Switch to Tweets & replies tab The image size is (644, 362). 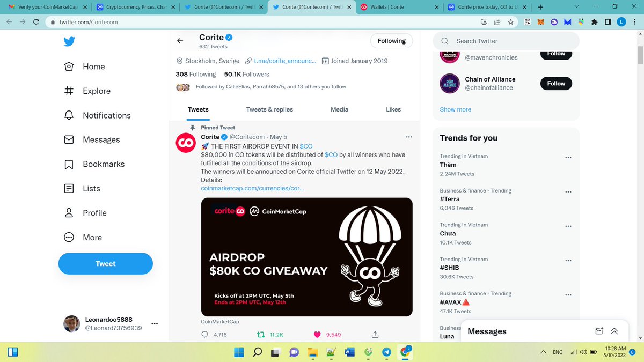(x=269, y=109)
